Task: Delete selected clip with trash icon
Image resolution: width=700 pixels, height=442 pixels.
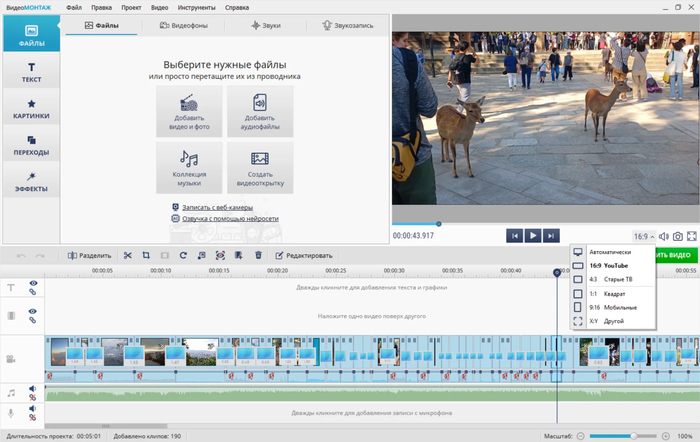Action: (258, 256)
